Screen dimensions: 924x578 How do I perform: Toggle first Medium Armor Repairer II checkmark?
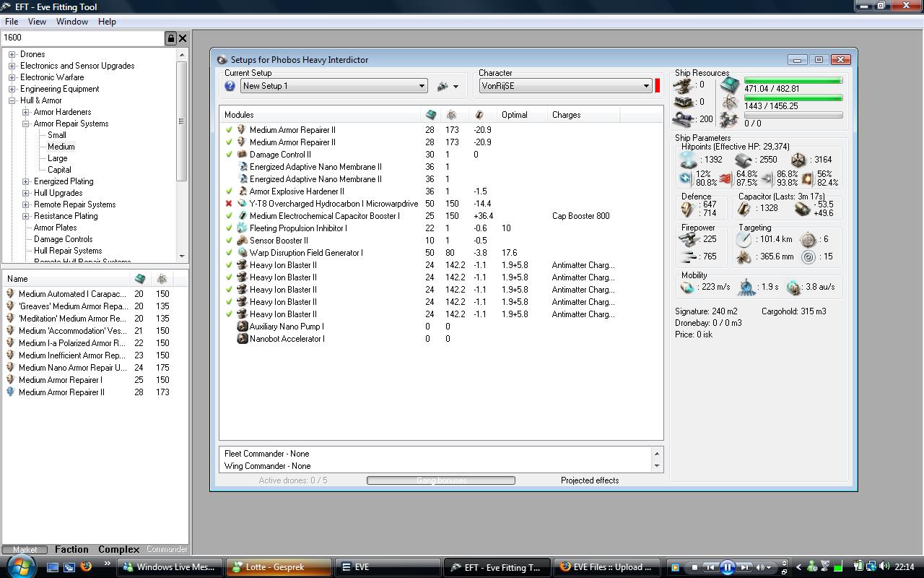pyautogui.click(x=229, y=130)
